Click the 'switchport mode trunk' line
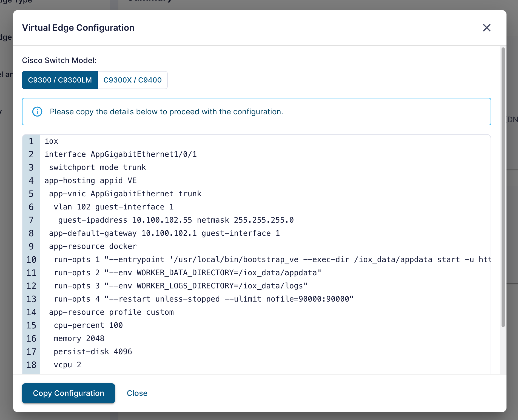This screenshot has width=518, height=420. tap(98, 168)
